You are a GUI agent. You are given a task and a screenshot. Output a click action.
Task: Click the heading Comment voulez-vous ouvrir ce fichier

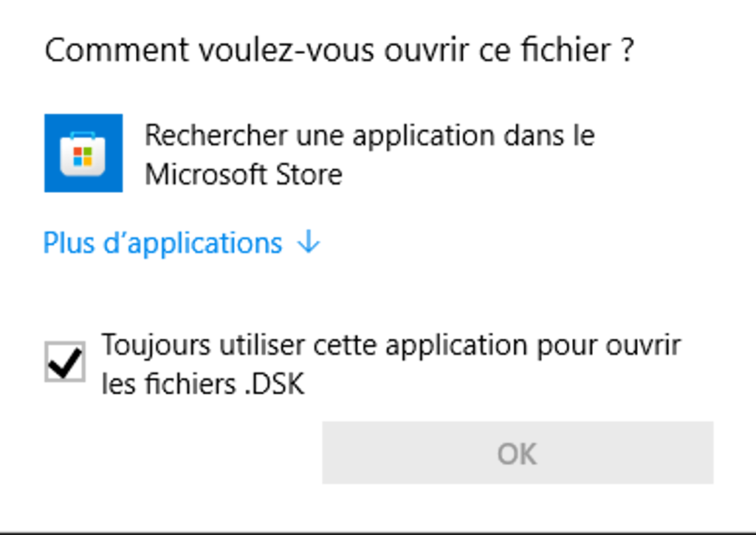click(x=340, y=50)
